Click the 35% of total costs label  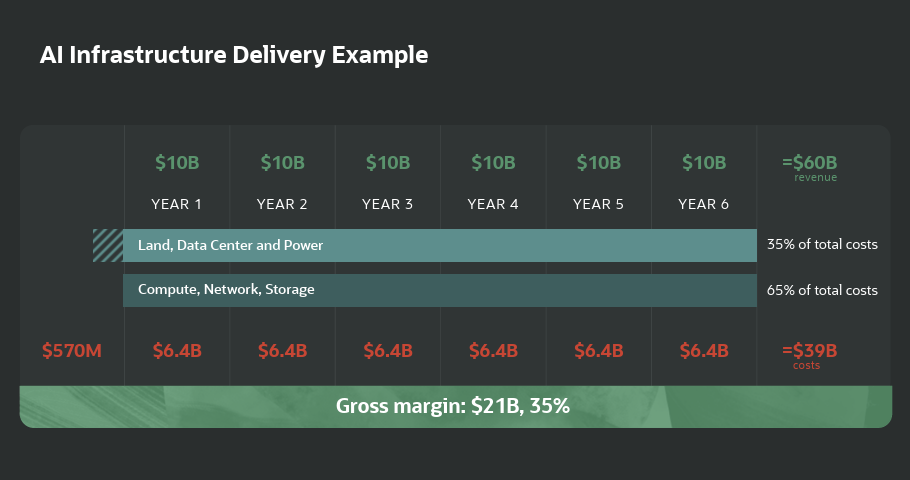pyautogui.click(x=822, y=245)
